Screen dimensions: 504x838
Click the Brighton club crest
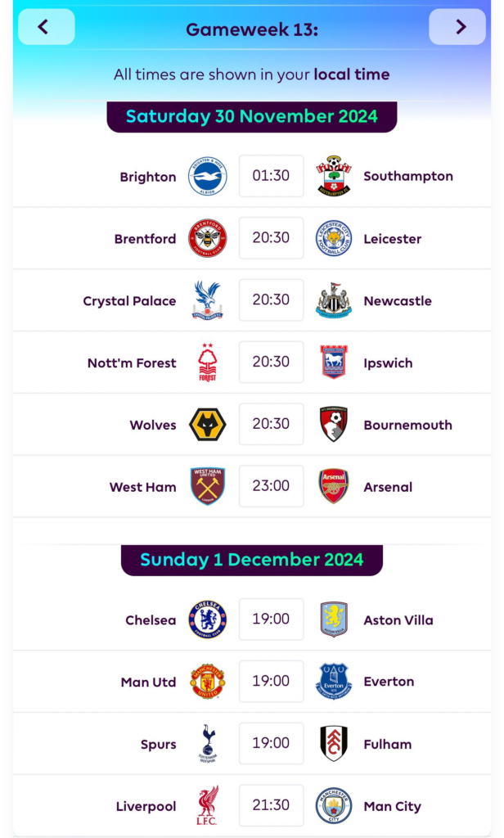(207, 177)
